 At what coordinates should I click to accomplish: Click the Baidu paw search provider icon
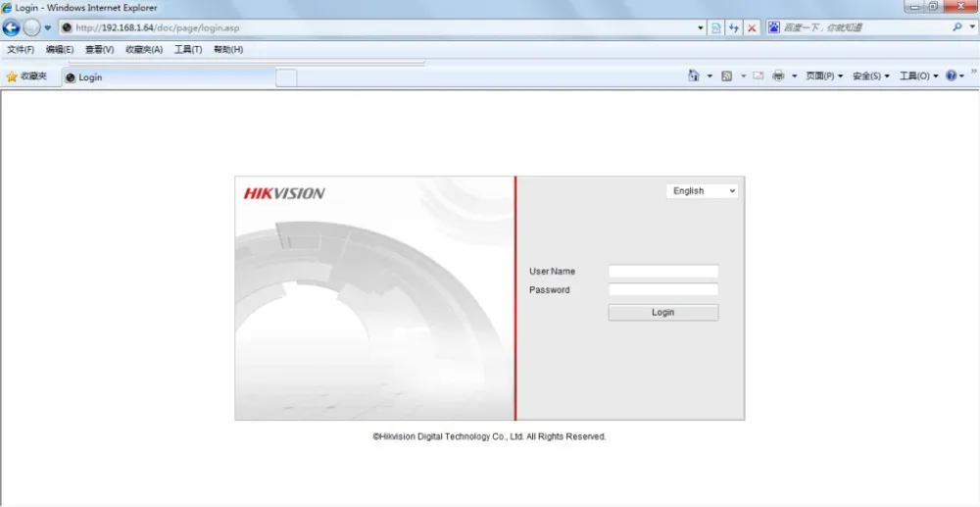point(774,27)
